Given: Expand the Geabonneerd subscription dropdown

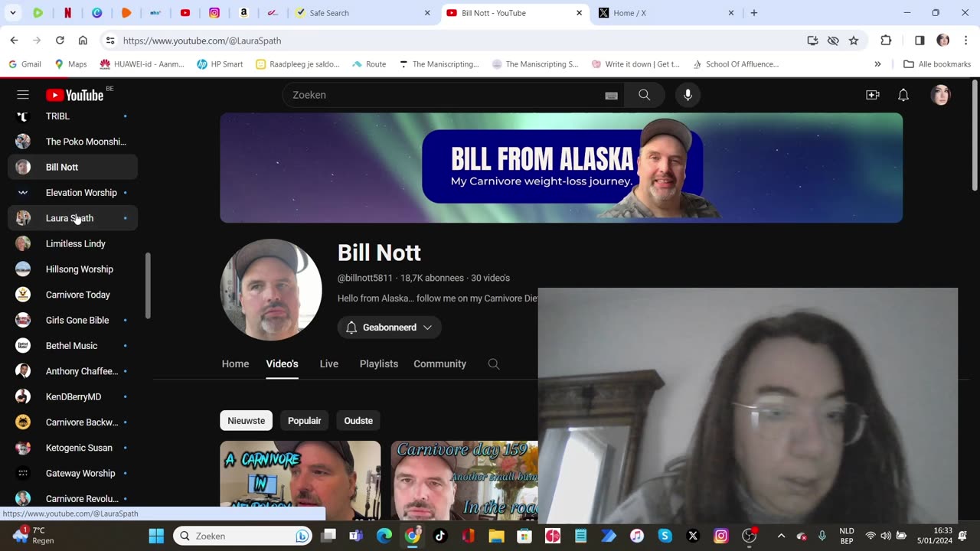Looking at the screenshot, I should coord(389,328).
